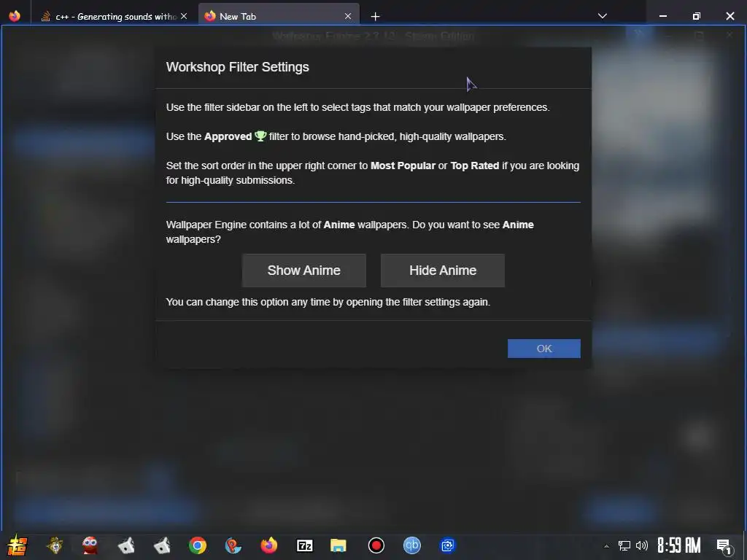
Task: Open the blue camera capture app in the taskbar
Action: 447,545
